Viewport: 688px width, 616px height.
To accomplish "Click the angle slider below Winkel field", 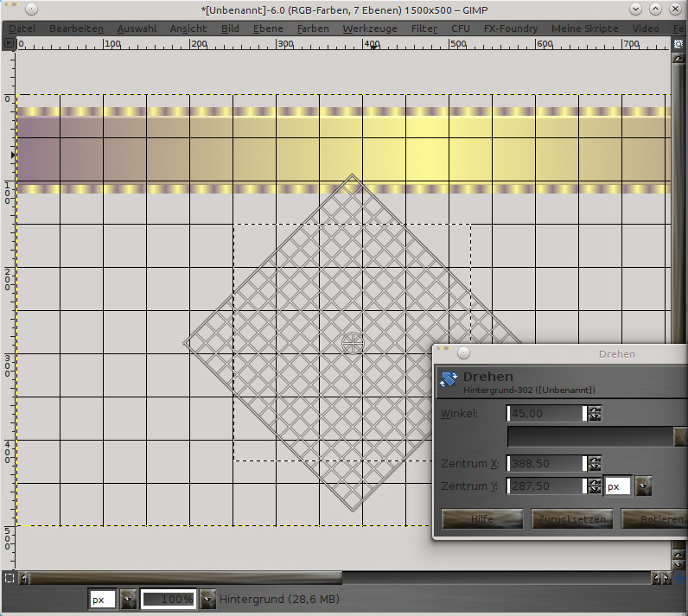I will click(589, 436).
